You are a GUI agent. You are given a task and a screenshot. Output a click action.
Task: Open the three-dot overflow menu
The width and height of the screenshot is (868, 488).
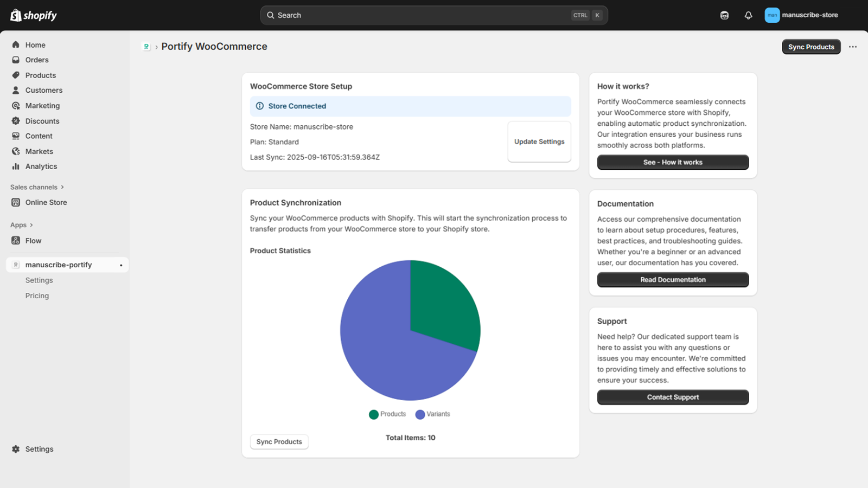[x=852, y=47]
